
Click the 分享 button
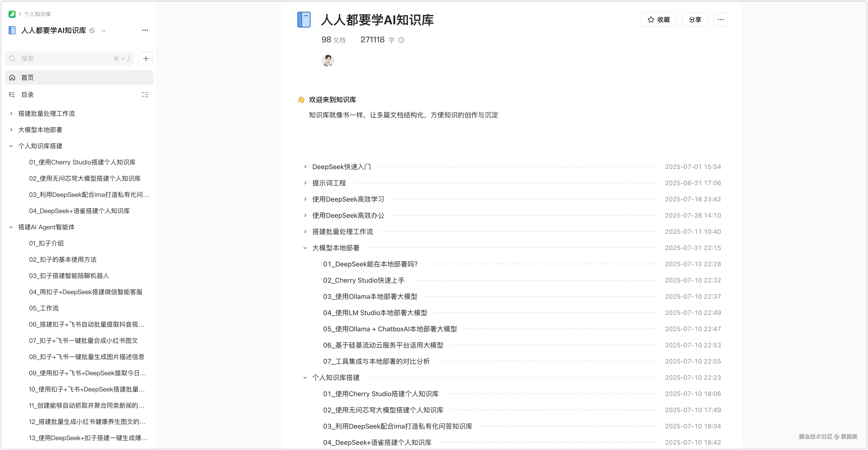click(x=695, y=20)
